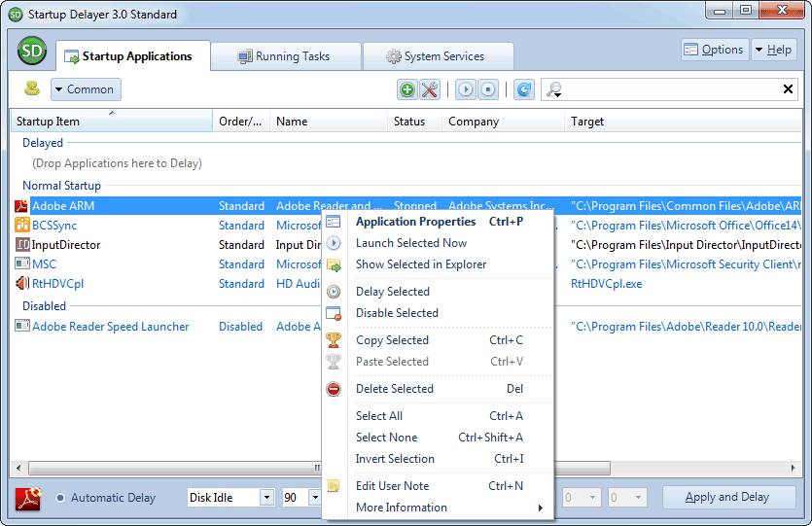Click the launch selected play icon in toolbar
The height and width of the screenshot is (526, 812).
click(x=466, y=89)
